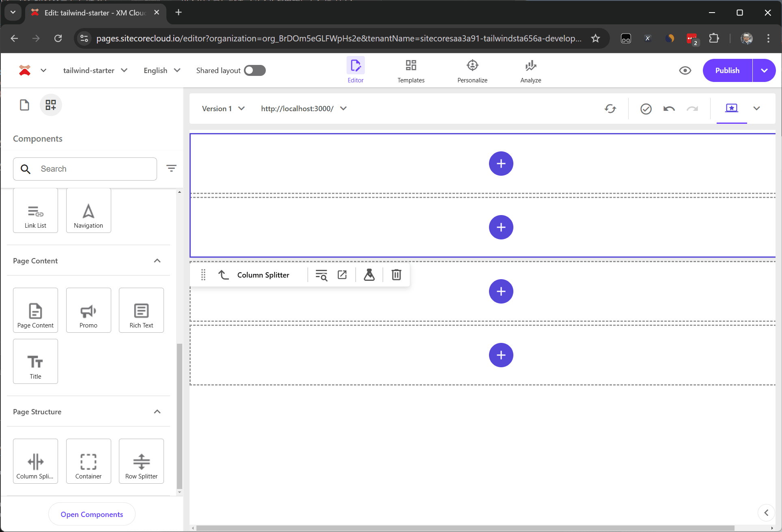The width and height of the screenshot is (782, 532).
Task: Switch to the Templates tab
Action: pyautogui.click(x=411, y=71)
